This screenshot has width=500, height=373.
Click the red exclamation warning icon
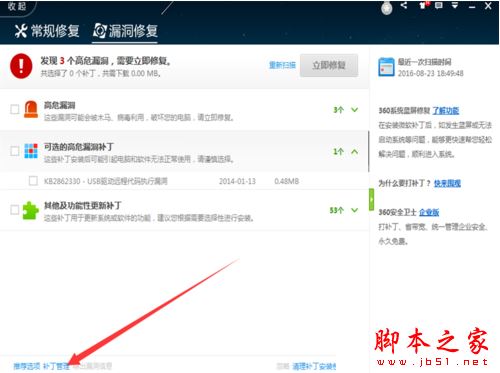tap(21, 66)
